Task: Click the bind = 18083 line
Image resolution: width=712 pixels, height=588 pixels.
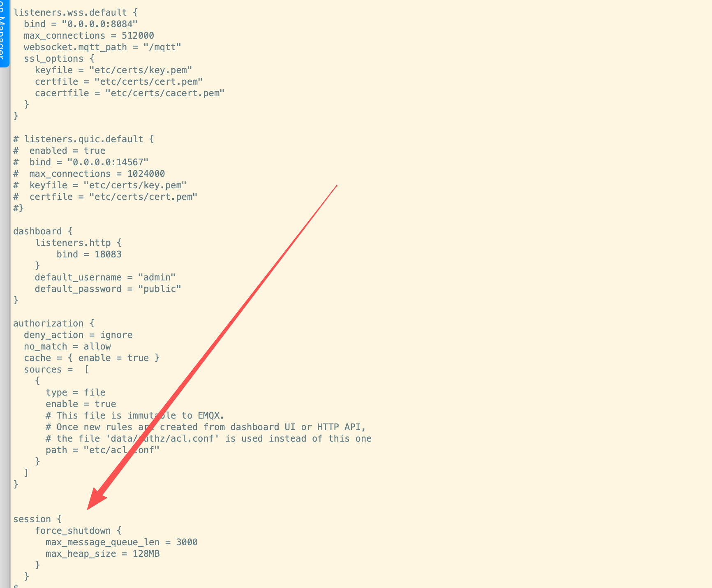Action: (89, 255)
